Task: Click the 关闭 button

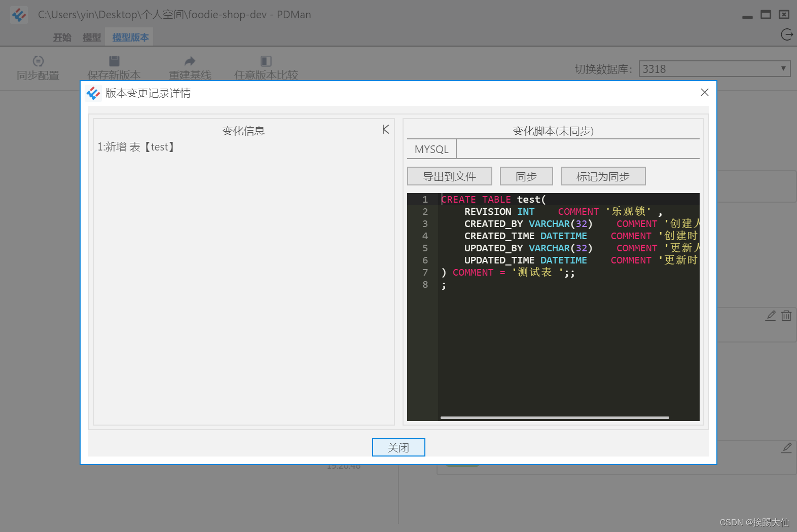Action: pos(398,447)
